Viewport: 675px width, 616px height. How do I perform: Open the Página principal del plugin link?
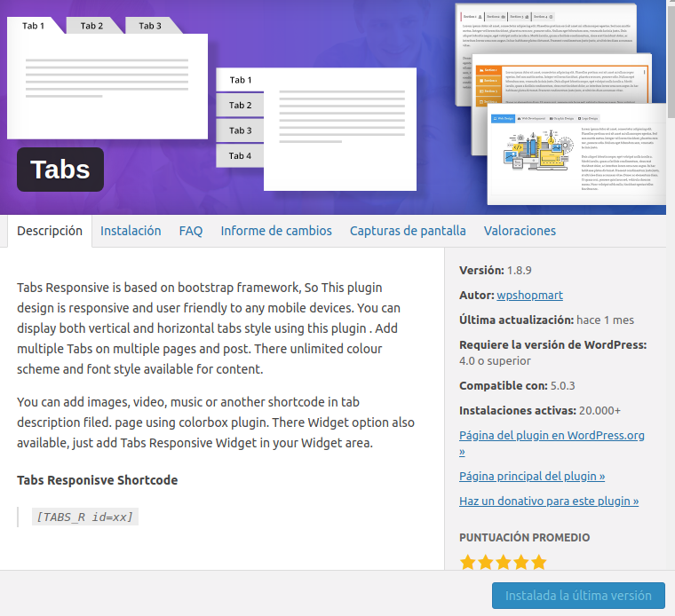[532, 477]
